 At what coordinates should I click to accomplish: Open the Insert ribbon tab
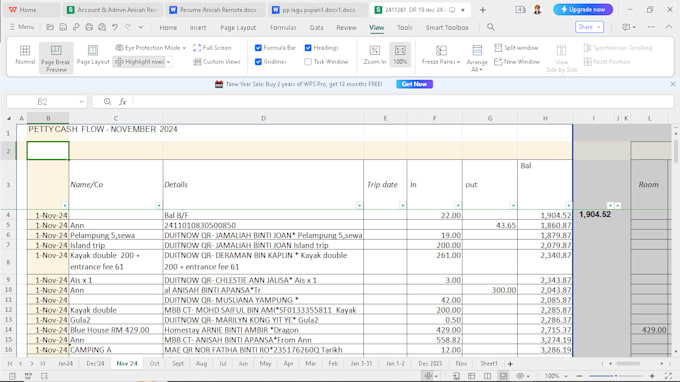click(x=198, y=27)
